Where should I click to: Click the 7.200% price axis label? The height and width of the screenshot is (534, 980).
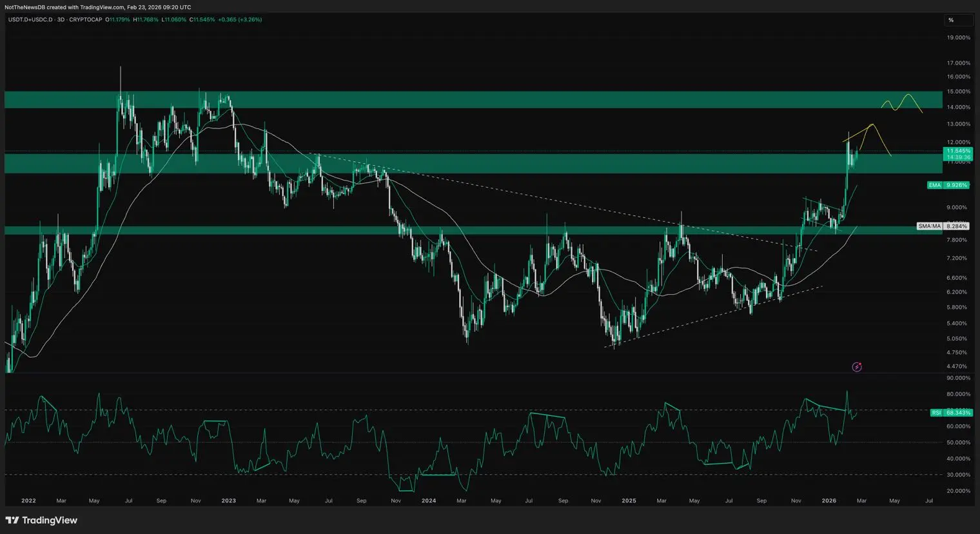pos(957,258)
